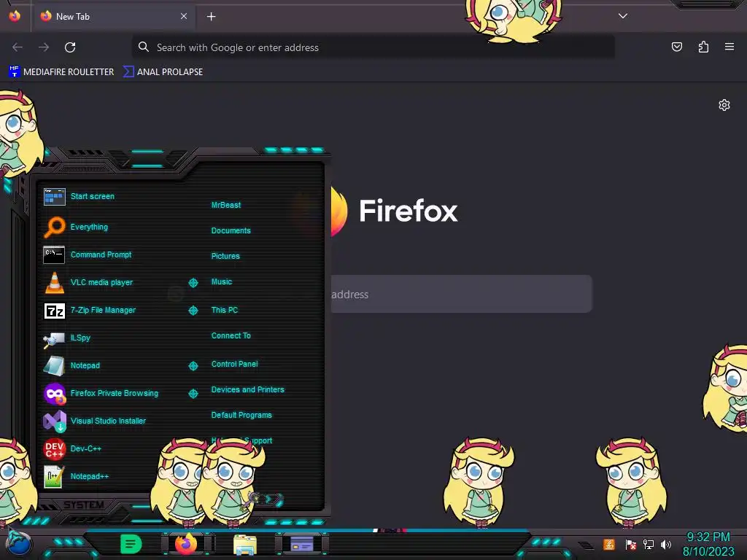Click the address bar search field
The width and height of the screenshot is (747, 560).
(x=373, y=47)
